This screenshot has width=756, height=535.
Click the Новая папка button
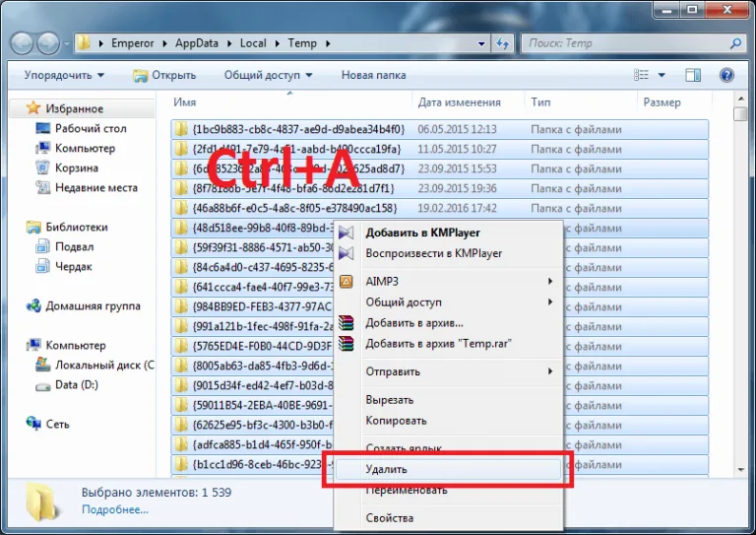tap(374, 75)
